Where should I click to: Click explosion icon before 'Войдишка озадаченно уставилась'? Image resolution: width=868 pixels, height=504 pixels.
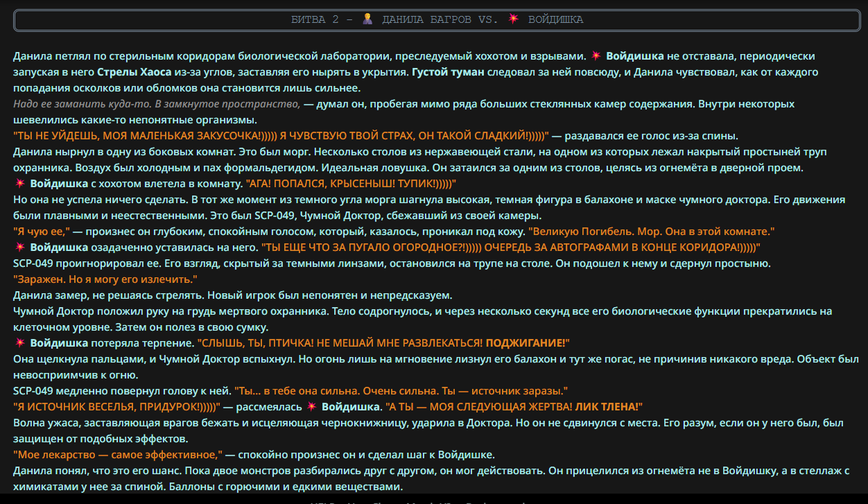(19, 247)
